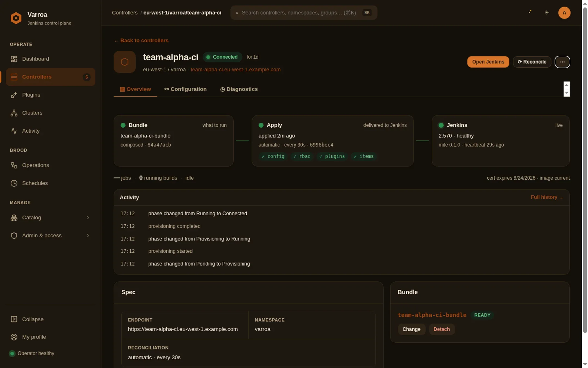Open the Catalog section

click(50, 218)
